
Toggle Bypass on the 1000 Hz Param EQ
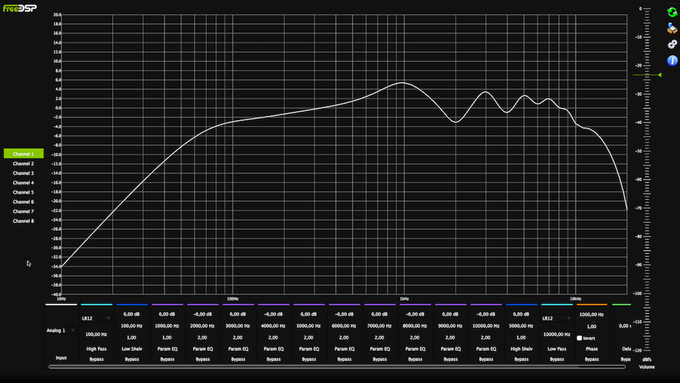click(x=167, y=359)
